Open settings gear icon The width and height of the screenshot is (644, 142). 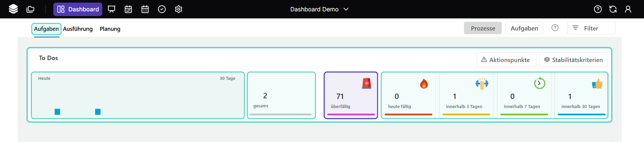tap(178, 9)
